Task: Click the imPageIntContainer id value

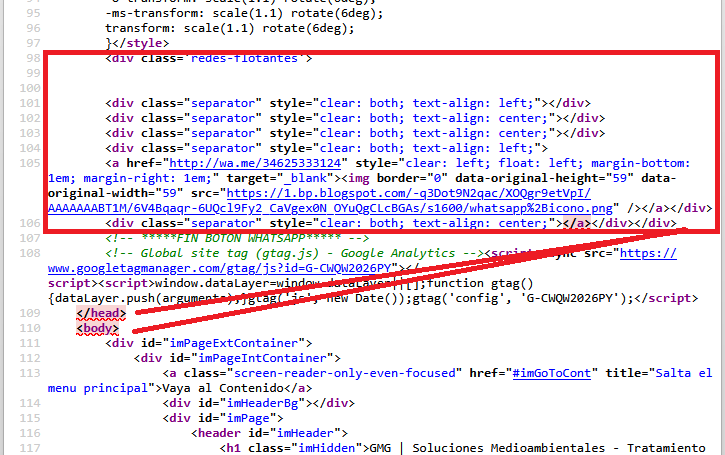Action: [262, 358]
